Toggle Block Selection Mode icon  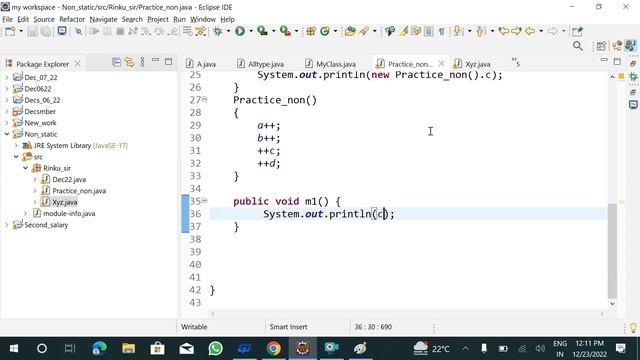tap(428, 31)
